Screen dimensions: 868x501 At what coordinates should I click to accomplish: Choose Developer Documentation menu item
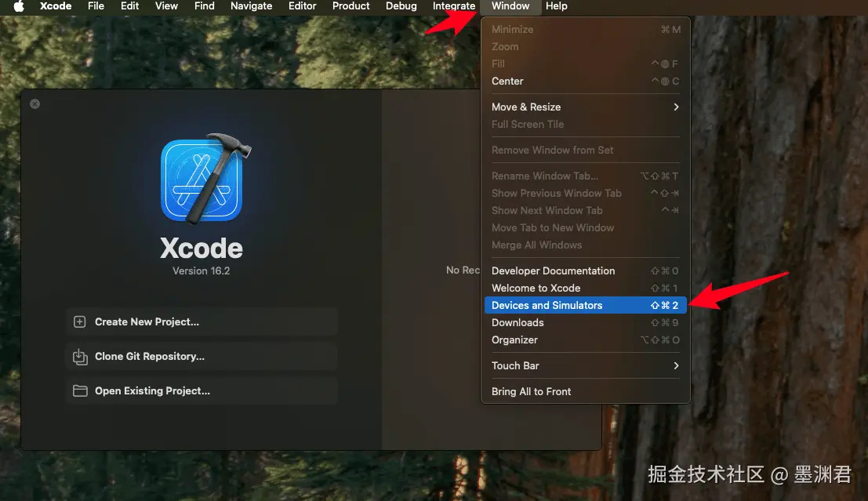point(585,270)
